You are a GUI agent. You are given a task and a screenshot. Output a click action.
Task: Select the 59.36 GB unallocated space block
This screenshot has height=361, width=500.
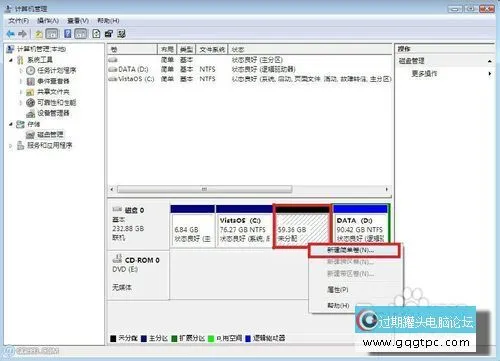(302, 226)
